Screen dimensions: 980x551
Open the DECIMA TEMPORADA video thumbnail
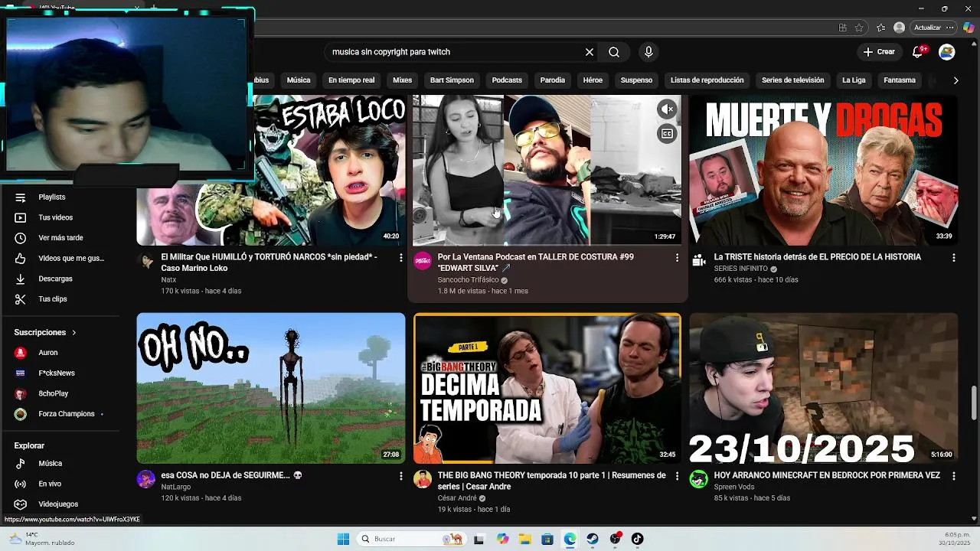pos(547,388)
